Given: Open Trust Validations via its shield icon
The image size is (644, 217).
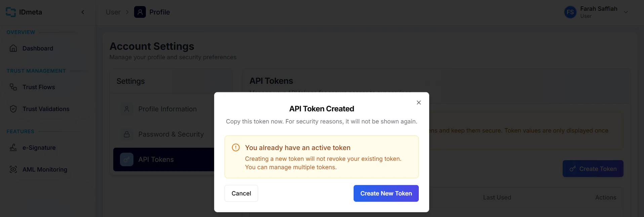Looking at the screenshot, I should click(x=13, y=109).
